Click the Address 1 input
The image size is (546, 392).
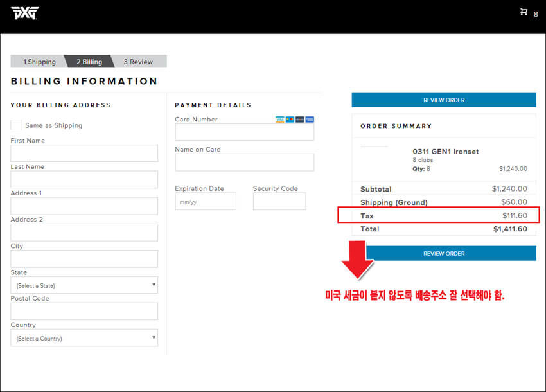click(84, 206)
